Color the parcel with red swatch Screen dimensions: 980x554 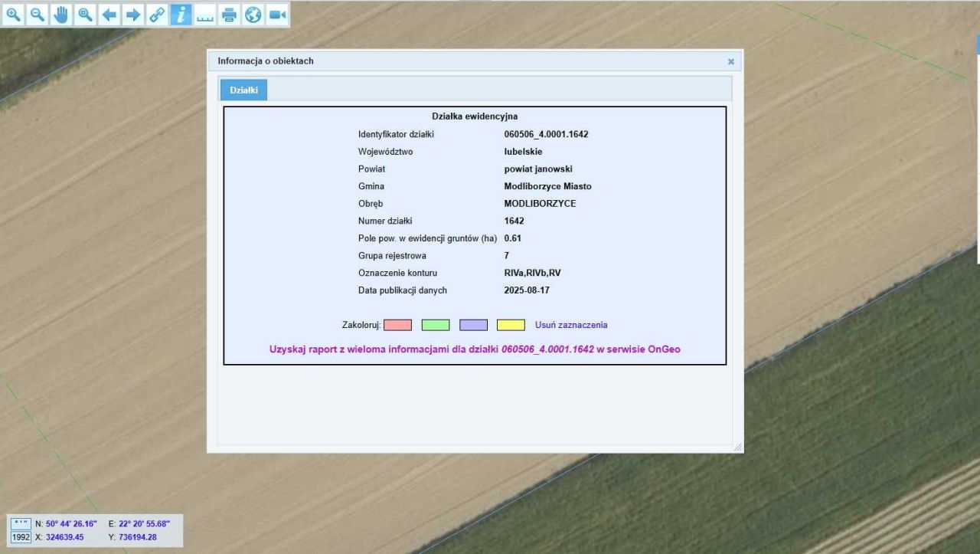pos(397,325)
